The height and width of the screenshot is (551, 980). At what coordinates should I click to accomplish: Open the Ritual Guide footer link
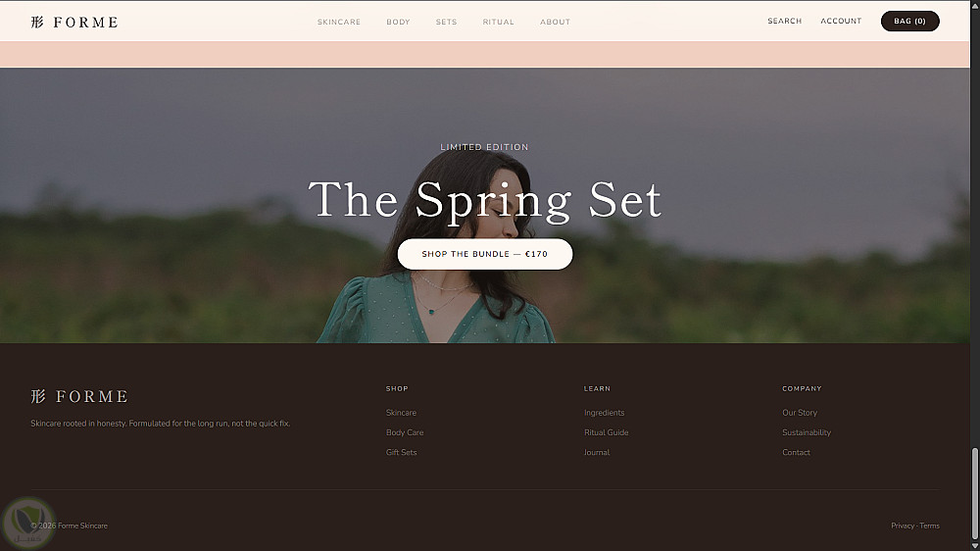point(607,432)
